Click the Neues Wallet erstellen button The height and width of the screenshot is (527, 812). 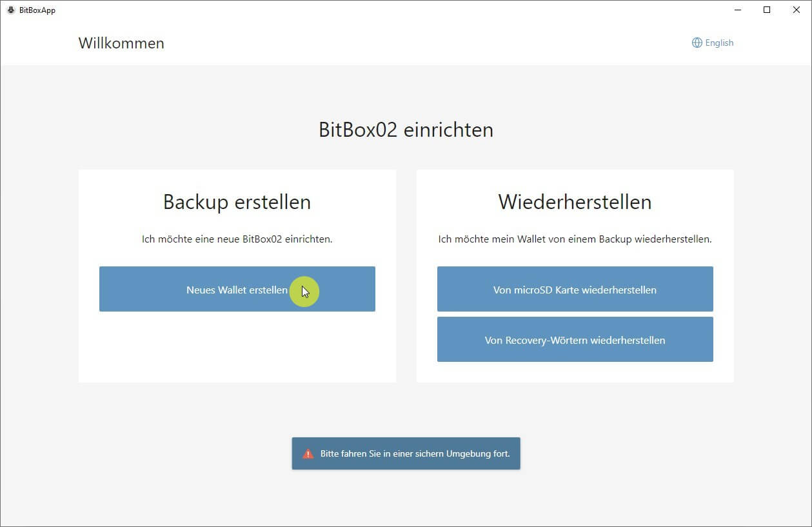(237, 289)
